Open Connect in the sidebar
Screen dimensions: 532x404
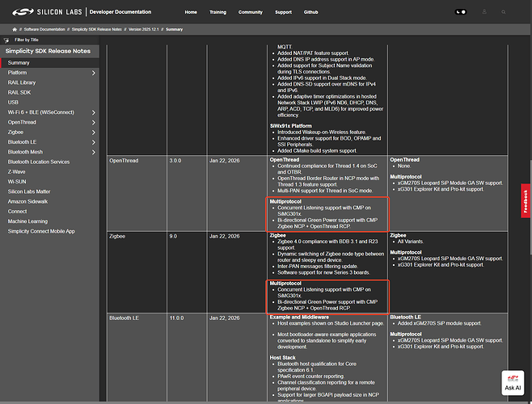click(17, 212)
